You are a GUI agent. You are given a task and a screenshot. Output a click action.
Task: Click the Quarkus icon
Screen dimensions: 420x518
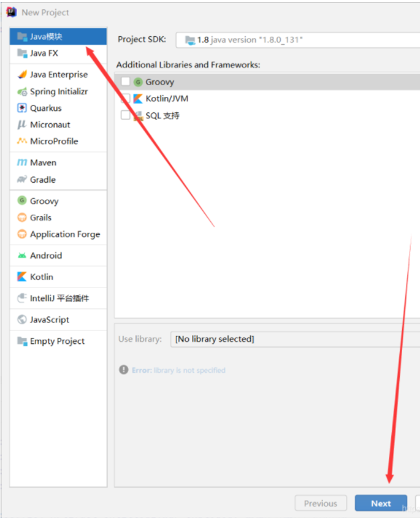(22, 108)
